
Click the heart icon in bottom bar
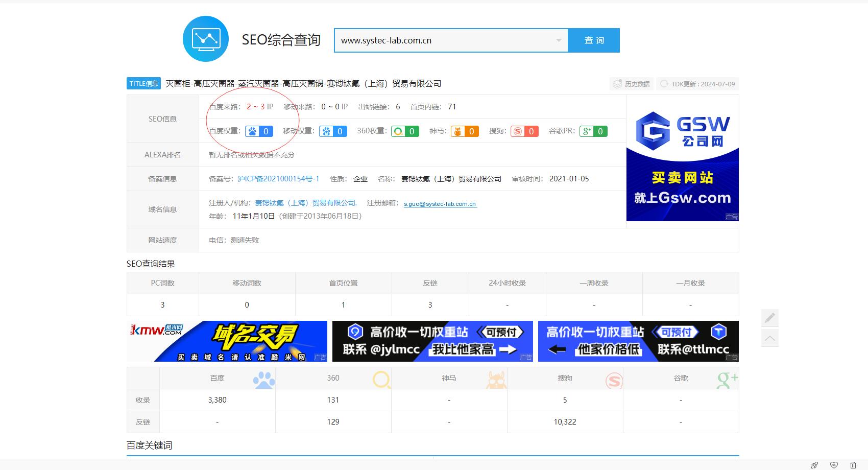(834, 465)
